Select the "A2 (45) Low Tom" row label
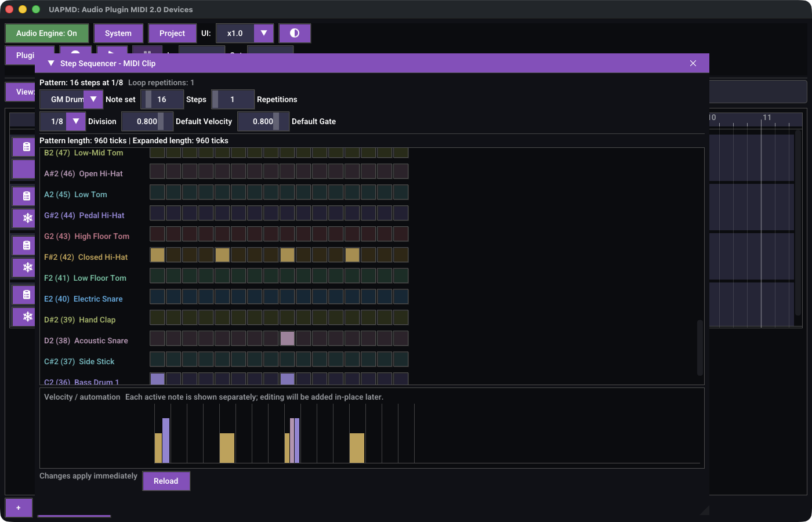The width and height of the screenshot is (812, 522). click(75, 194)
